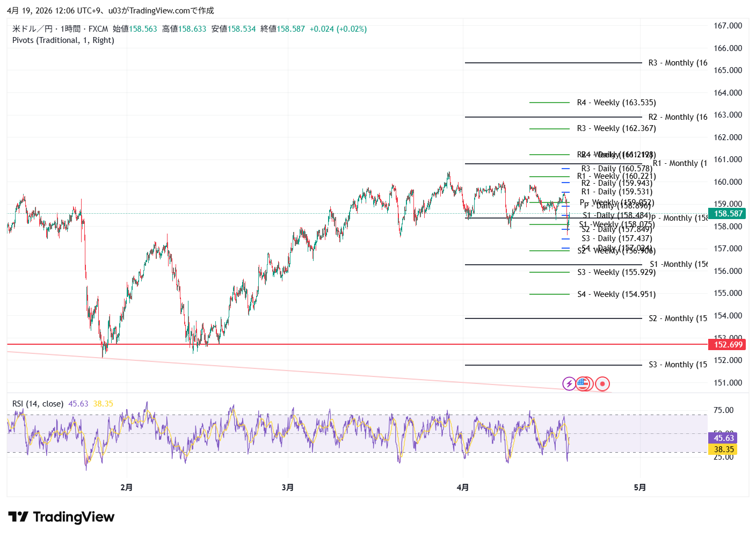Image resolution: width=756 pixels, height=537 pixels.
Task: Click the S3 - Weekly (155.929) pivot label
Action: (x=616, y=272)
